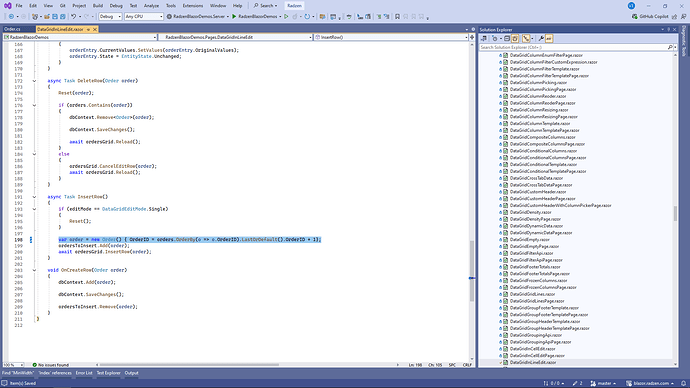This screenshot has height=388, width=690.
Task: Collapse the DeleteRow method code block
Action: [34, 81]
